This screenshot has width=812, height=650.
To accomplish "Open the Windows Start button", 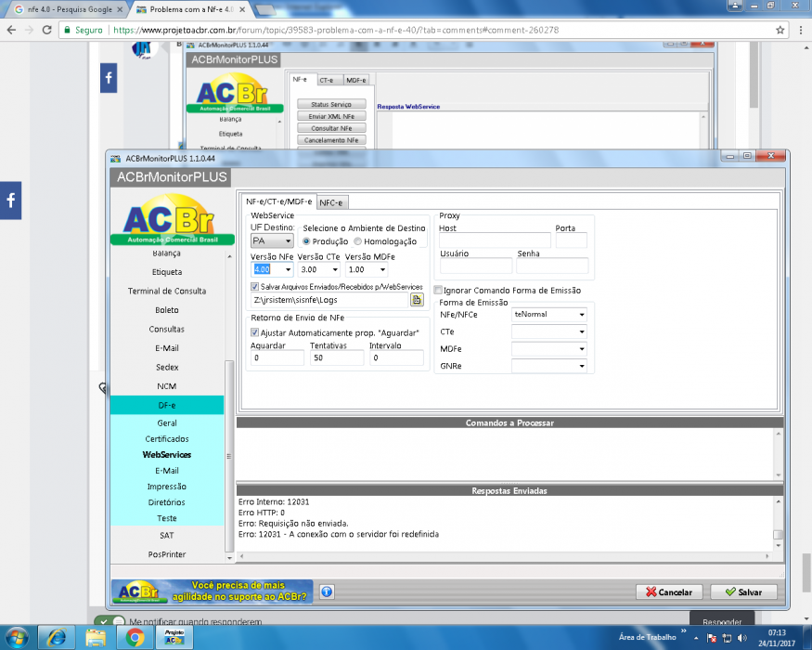I will click(17, 637).
